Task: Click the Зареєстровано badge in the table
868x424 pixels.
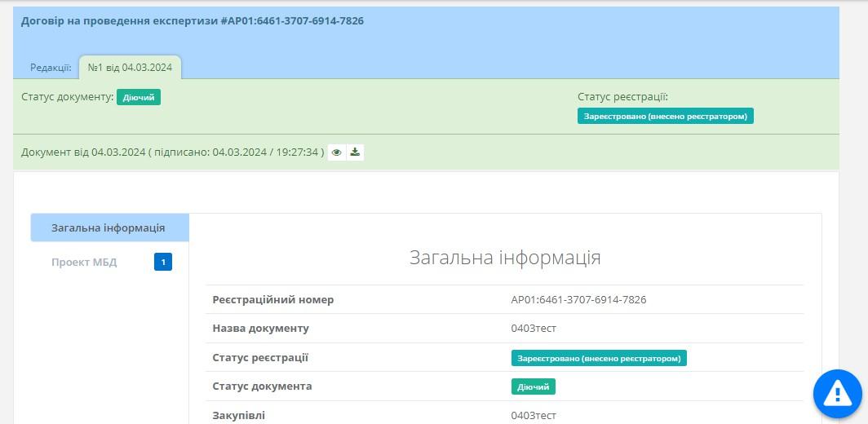Action: point(599,358)
